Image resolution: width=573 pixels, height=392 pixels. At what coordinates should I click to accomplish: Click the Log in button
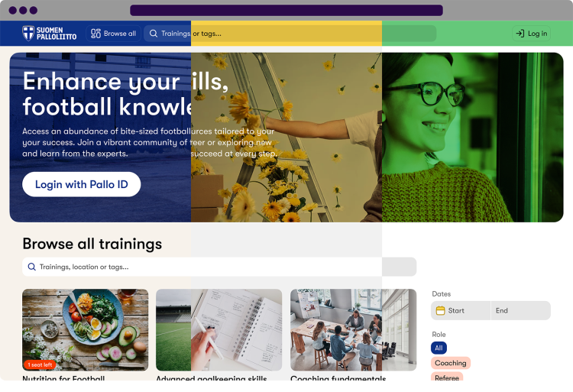click(531, 34)
